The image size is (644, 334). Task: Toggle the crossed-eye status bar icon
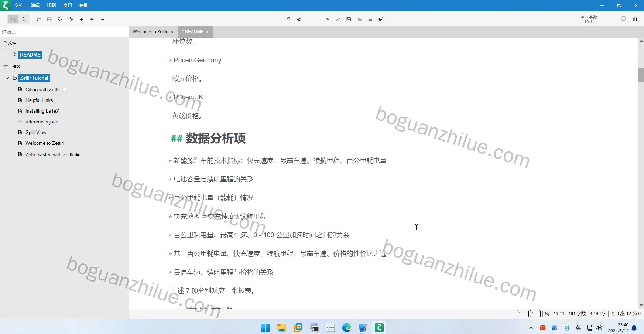547,314
